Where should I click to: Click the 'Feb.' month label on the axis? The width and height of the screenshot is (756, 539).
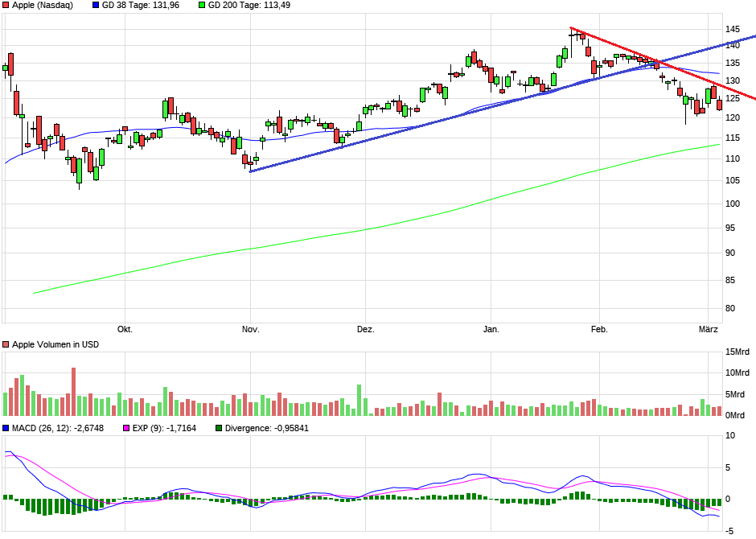click(599, 329)
